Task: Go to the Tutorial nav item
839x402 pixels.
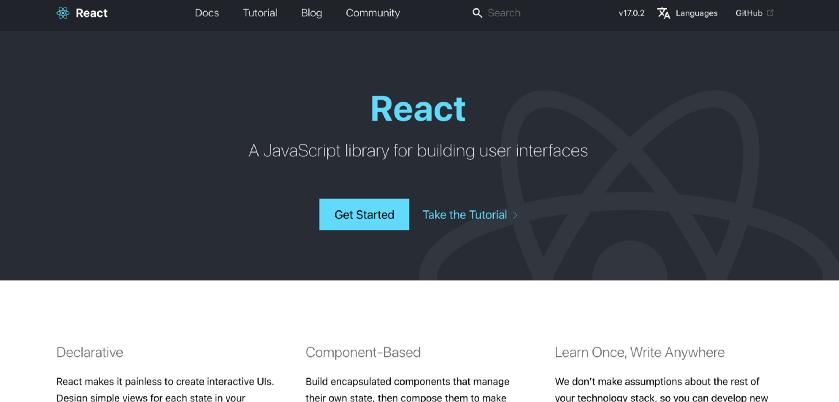Action: pos(260,13)
